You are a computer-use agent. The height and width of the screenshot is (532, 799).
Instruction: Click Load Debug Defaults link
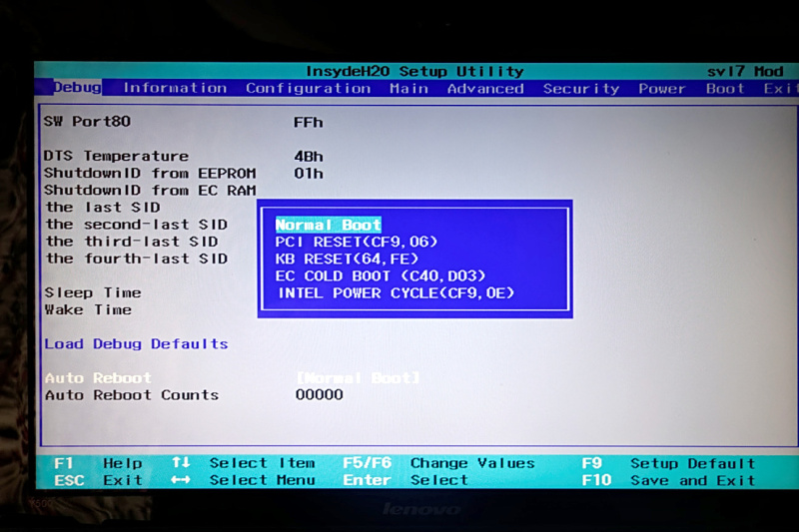pyautogui.click(x=136, y=344)
